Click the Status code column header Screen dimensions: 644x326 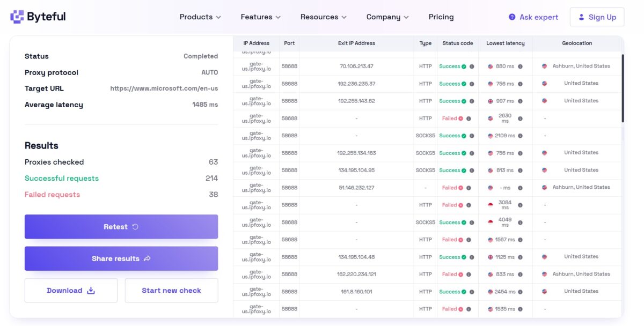[x=458, y=43]
